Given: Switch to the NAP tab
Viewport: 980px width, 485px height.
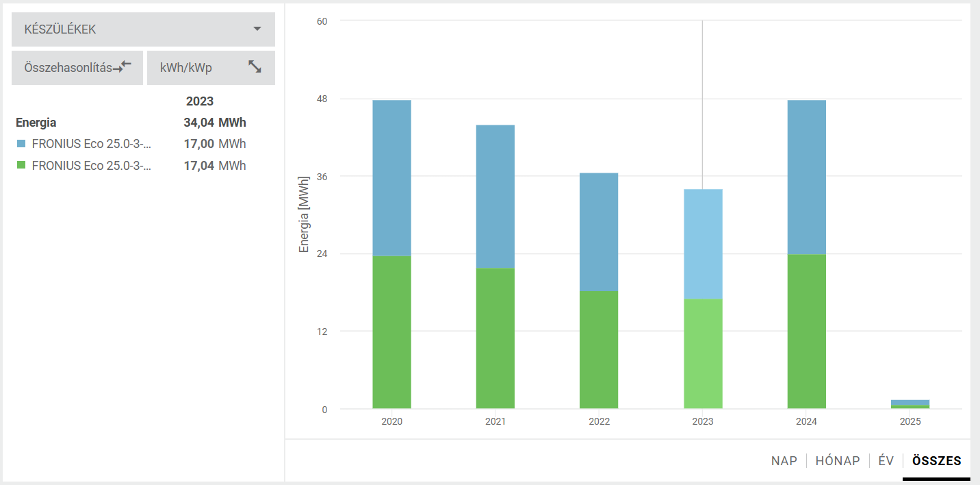Looking at the screenshot, I should point(784,461).
